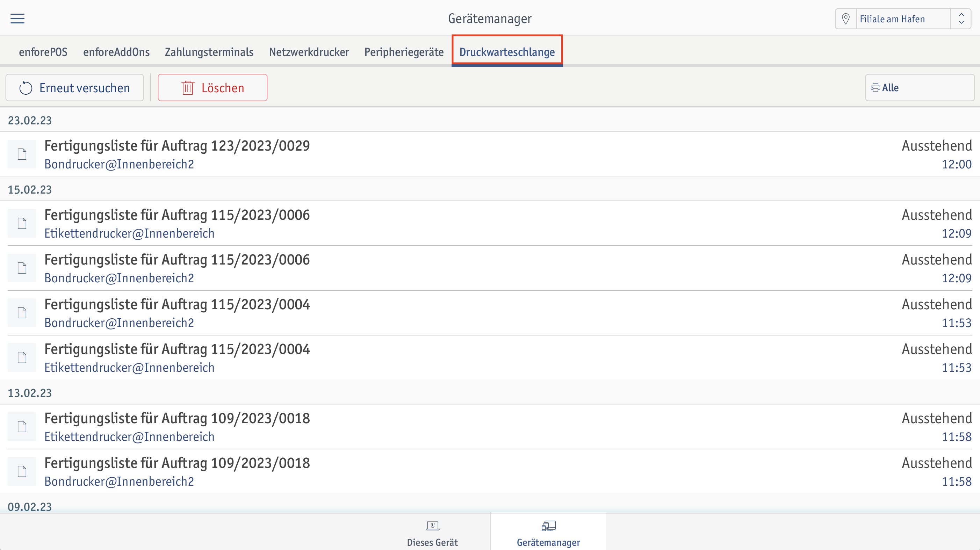980x550 pixels.
Task: Open the hamburger navigation menu
Action: tap(17, 19)
